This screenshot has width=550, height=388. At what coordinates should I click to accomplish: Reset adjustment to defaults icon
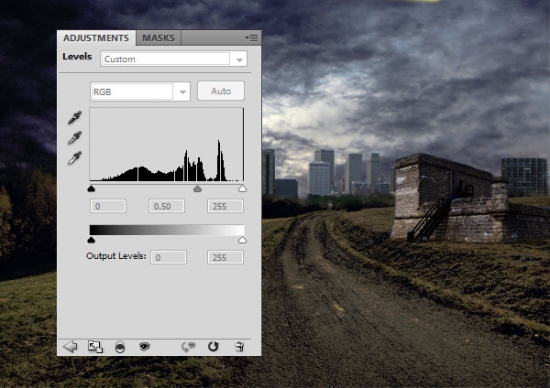(213, 347)
